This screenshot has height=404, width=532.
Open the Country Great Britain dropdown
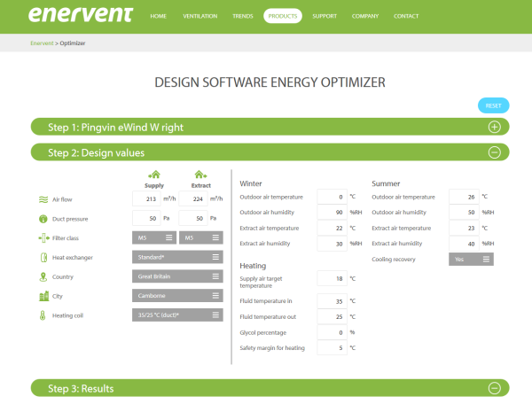(177, 276)
